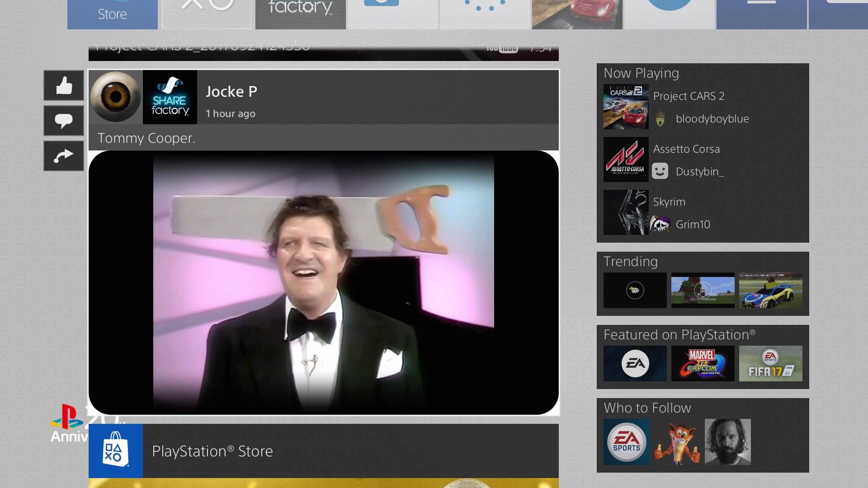The image size is (868, 488).
Task: Open the Now Playing section heading
Action: pyautogui.click(x=641, y=73)
